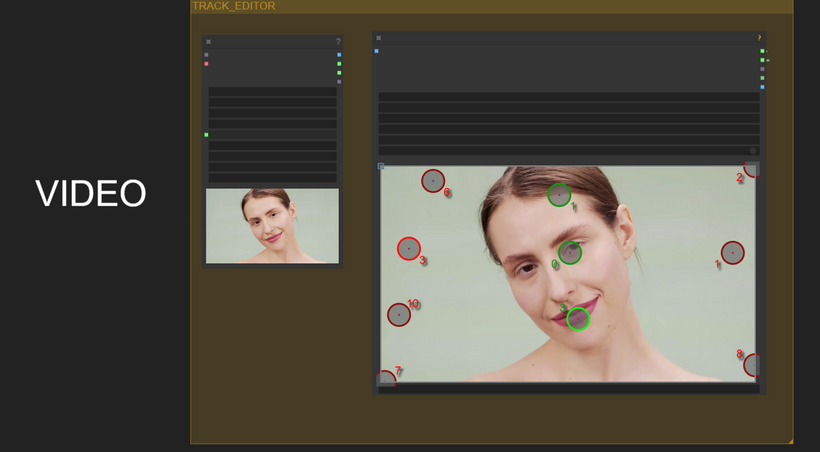Image resolution: width=820 pixels, height=452 pixels.
Task: Open help on the left video node
Action: pos(338,42)
